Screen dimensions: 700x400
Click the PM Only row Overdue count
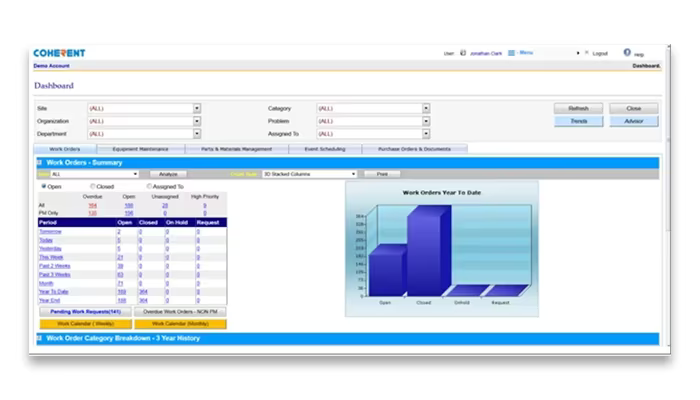(x=92, y=213)
